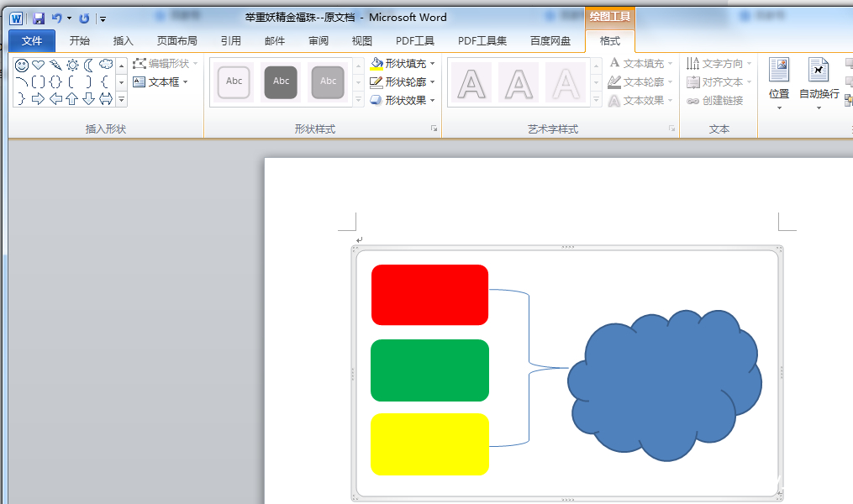Apply the second dark Abc shape style

pos(280,81)
